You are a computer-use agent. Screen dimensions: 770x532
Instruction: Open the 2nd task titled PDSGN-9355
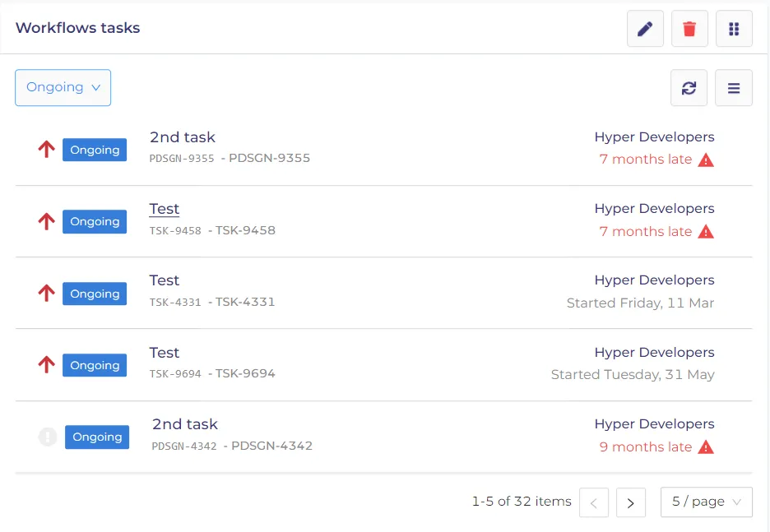(x=182, y=137)
